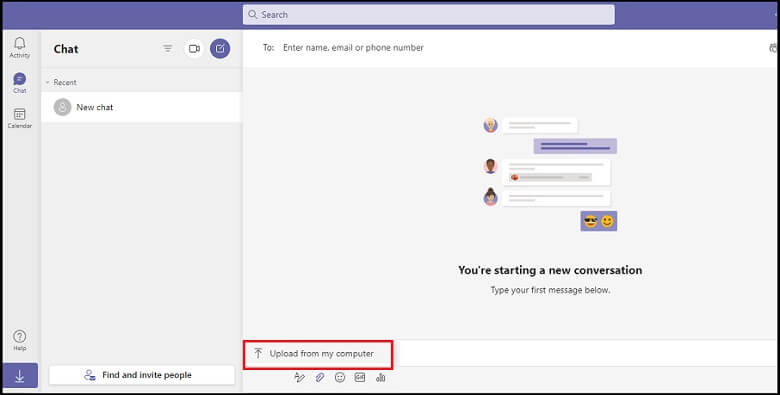This screenshot has height=395, width=780.
Task: Click the message compose box
Action: 589,354
